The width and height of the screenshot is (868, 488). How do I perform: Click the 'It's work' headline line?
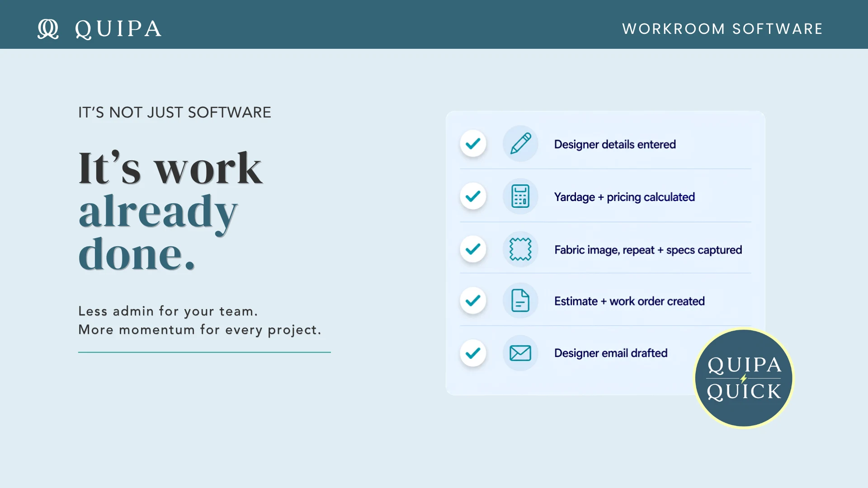pos(170,168)
